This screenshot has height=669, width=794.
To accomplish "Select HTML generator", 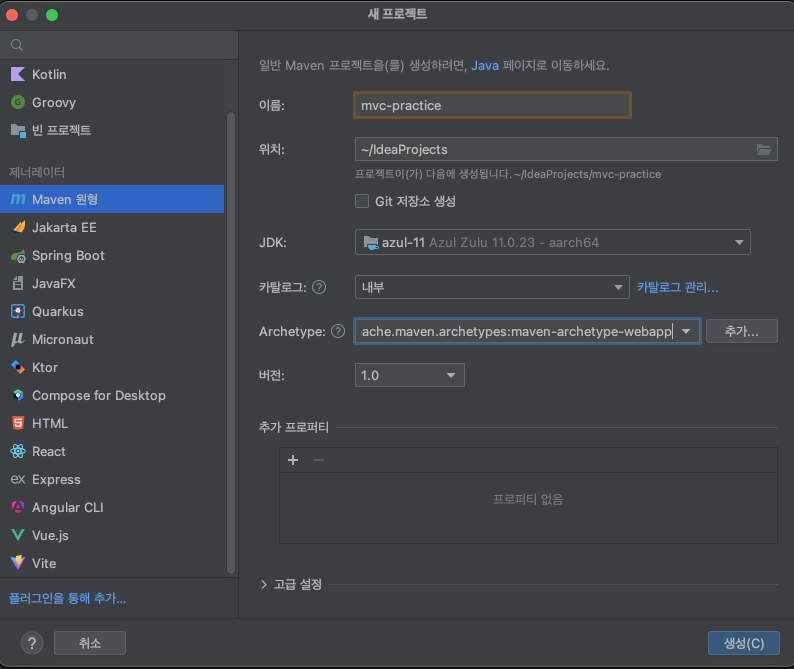I will point(112,423).
